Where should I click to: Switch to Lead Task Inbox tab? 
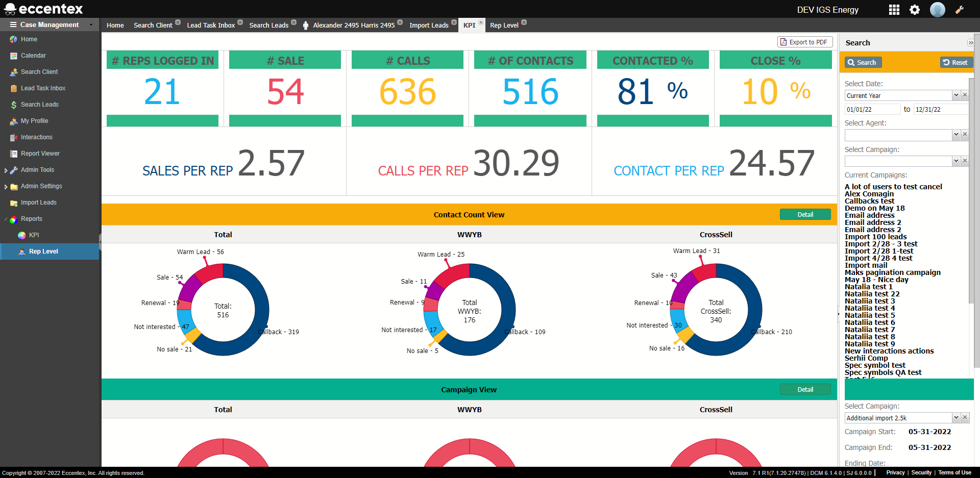click(x=211, y=26)
